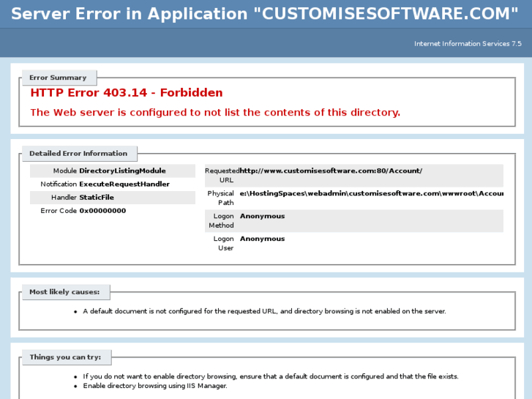The image size is (532, 399).
Task: Click the HTTP Error 403.14 - Forbidden heading
Action: coord(127,93)
